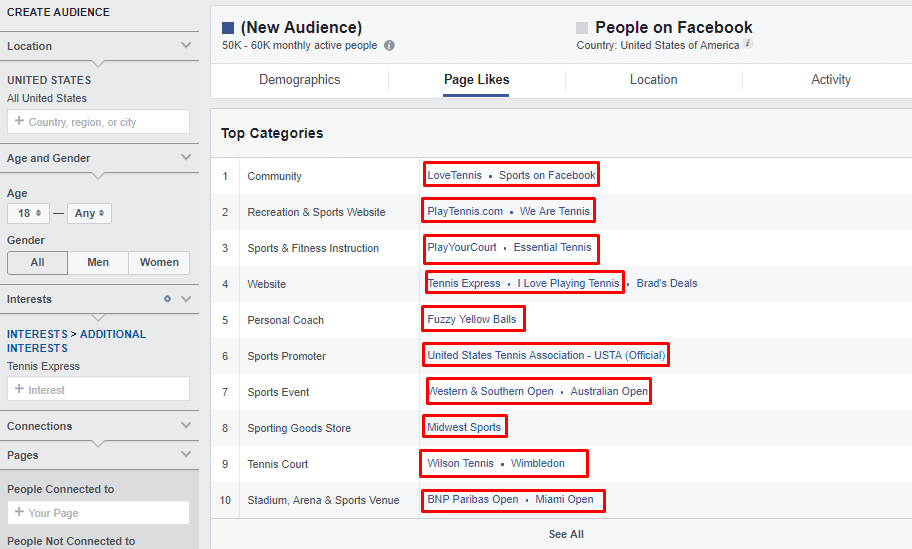Click the Tennis Court category label

pyautogui.click(x=277, y=465)
